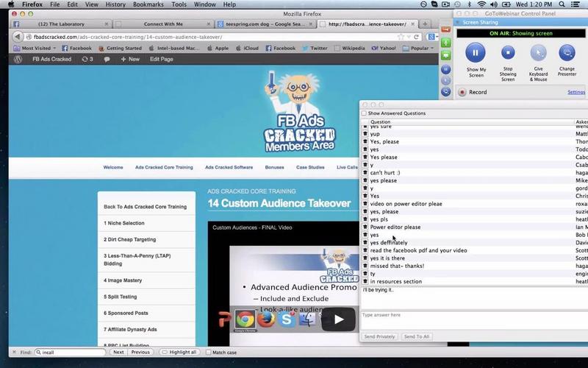Open Firefox File menu
The width and height of the screenshot is (588, 368).
click(54, 4)
